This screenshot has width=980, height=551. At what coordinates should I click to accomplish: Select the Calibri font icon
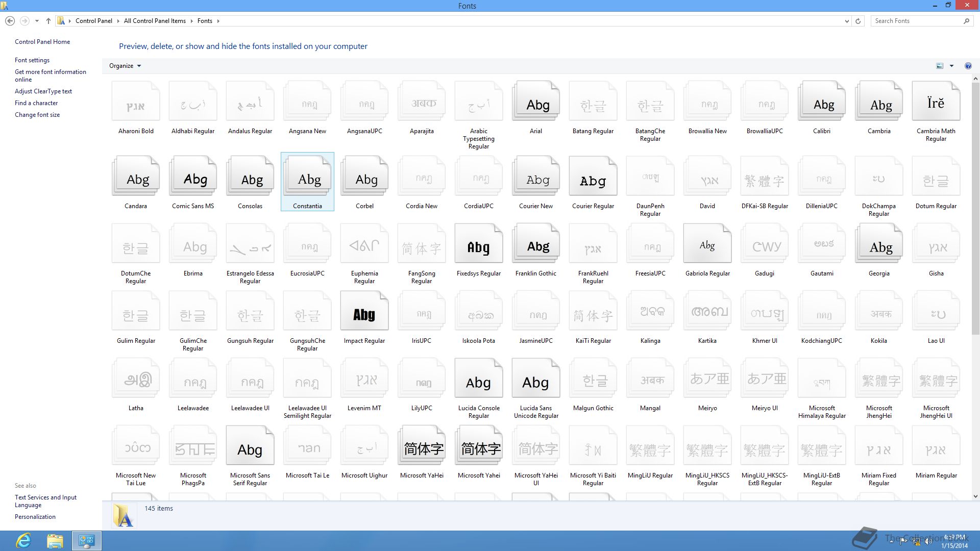822,101
